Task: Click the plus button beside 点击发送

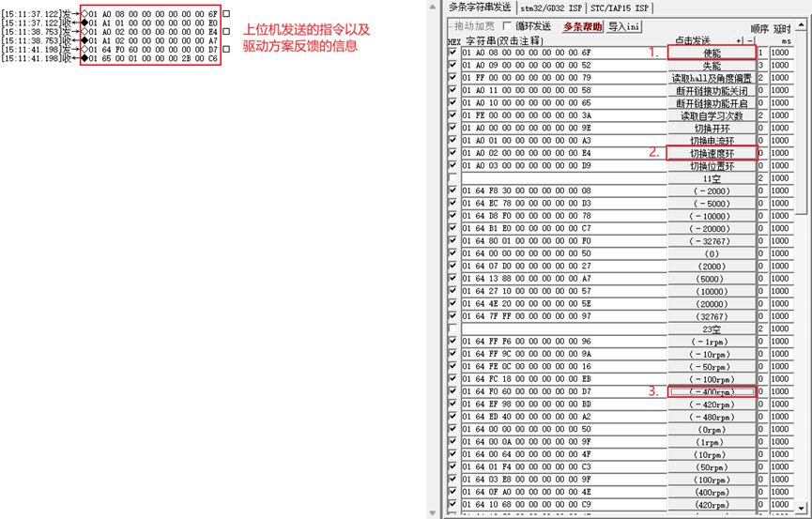Action: (739, 40)
